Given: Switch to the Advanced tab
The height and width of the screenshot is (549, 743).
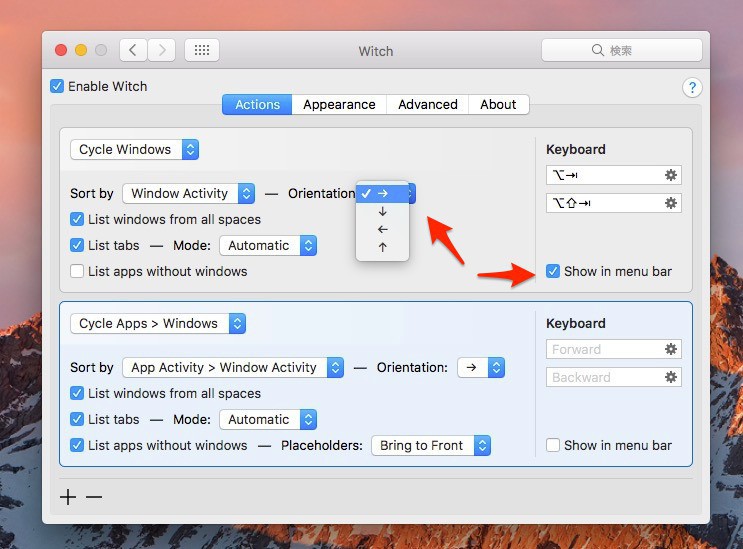Looking at the screenshot, I should pos(427,104).
